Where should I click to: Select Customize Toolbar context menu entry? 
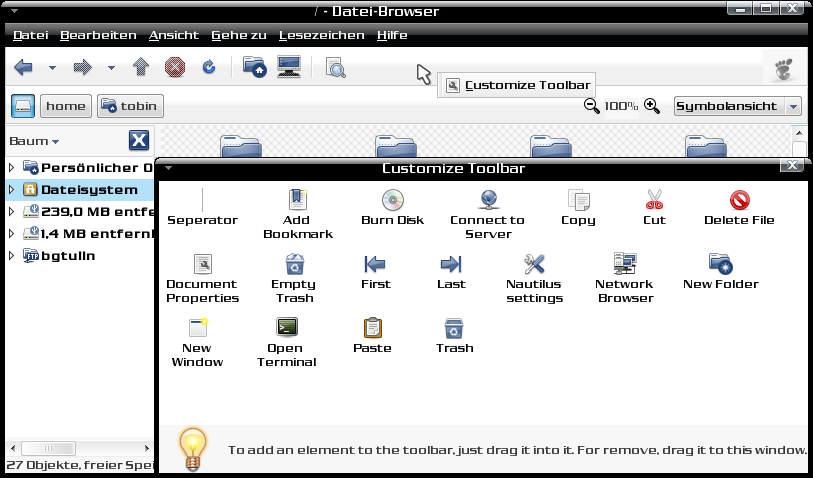coord(516,86)
